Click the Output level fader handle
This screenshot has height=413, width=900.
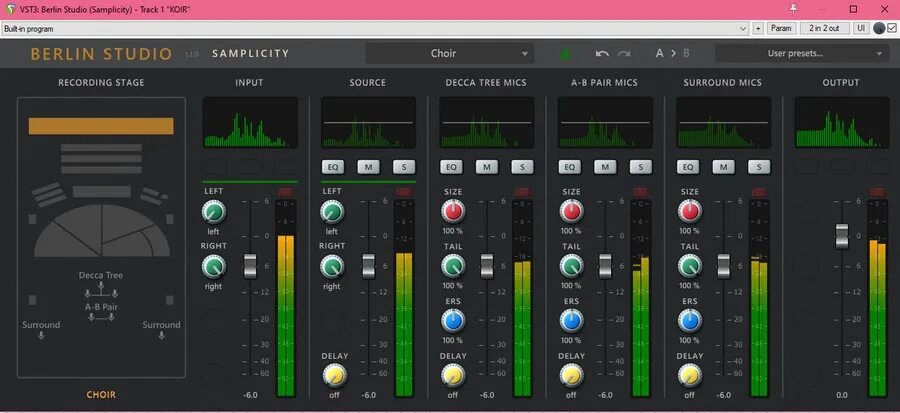click(x=841, y=236)
